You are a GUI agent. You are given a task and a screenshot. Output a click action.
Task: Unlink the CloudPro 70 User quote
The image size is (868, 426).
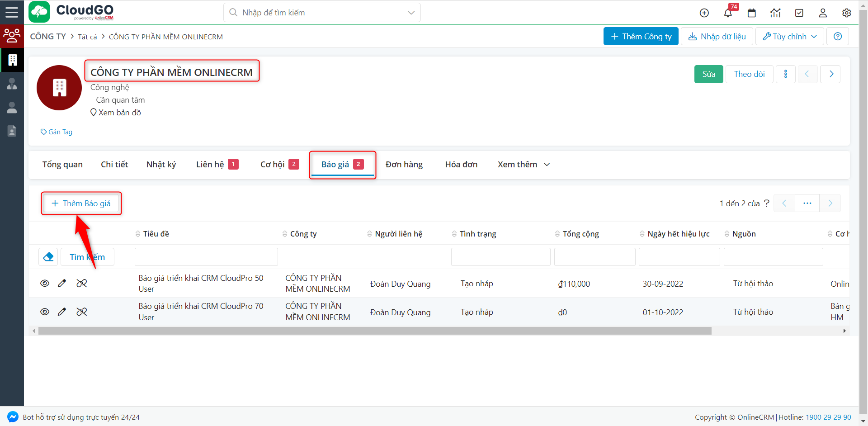pos(82,312)
